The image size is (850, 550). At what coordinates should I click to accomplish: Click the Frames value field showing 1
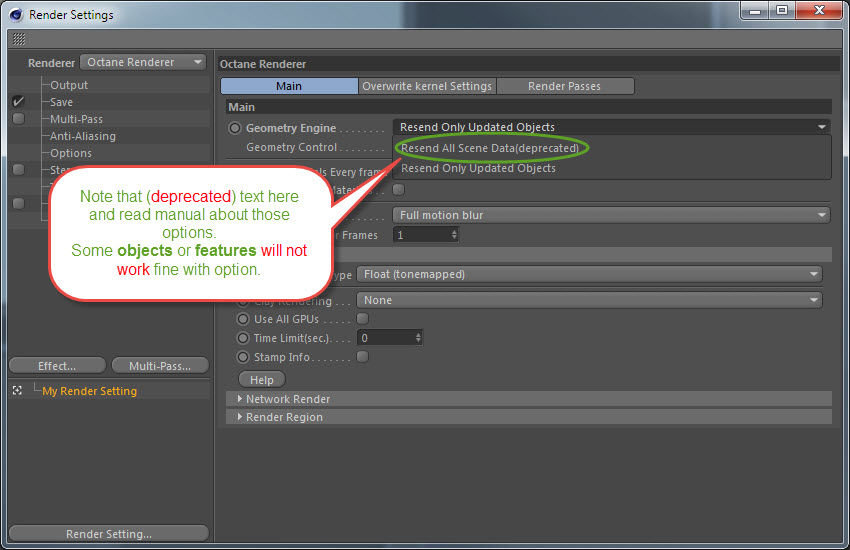pos(421,235)
